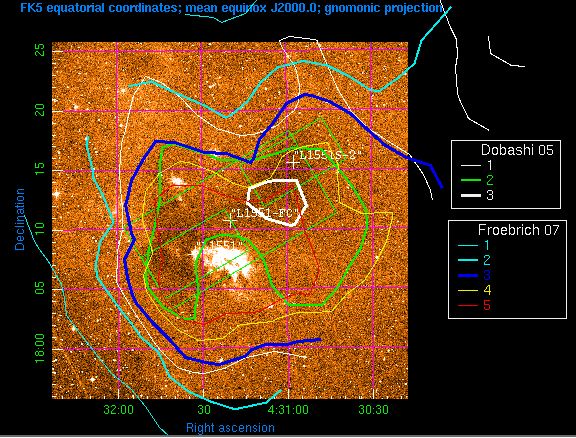
Task: Click the vertical Declination axis label
Action: tap(19, 219)
